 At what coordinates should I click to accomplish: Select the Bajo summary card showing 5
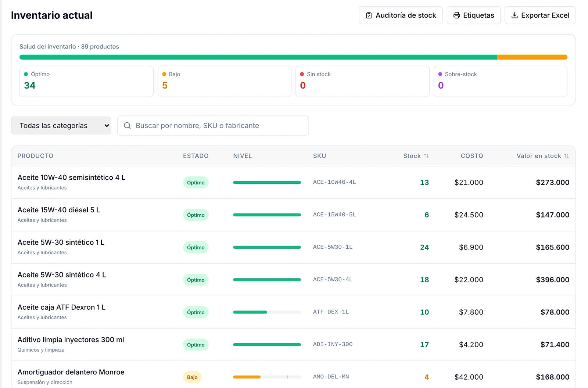[x=225, y=81]
